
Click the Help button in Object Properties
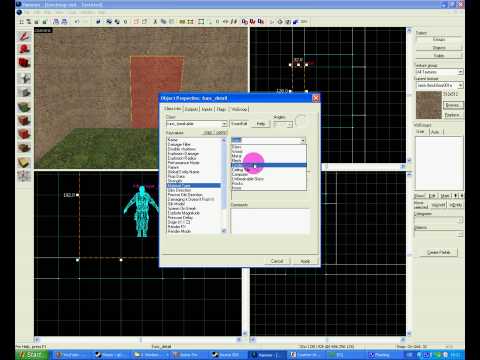261,124
